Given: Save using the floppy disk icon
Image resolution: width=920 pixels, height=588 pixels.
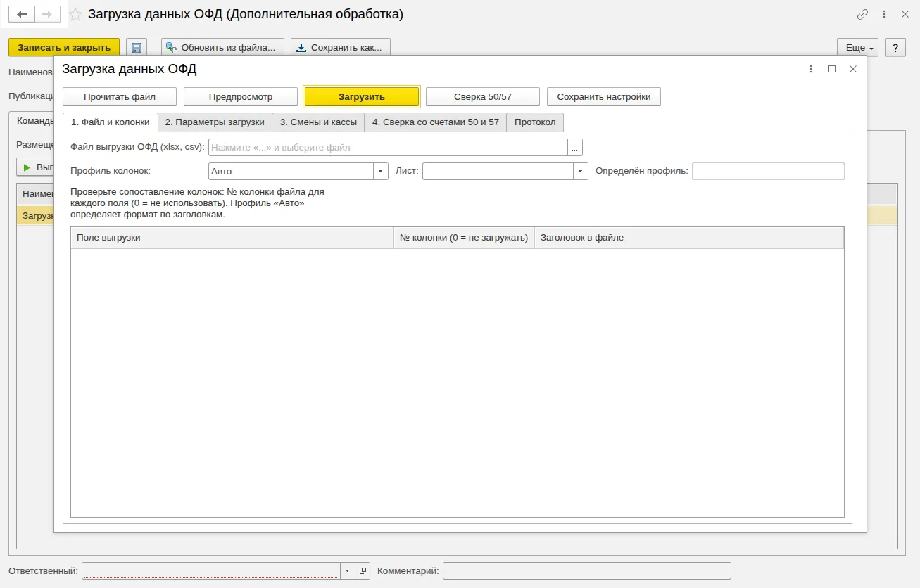Looking at the screenshot, I should (137, 48).
